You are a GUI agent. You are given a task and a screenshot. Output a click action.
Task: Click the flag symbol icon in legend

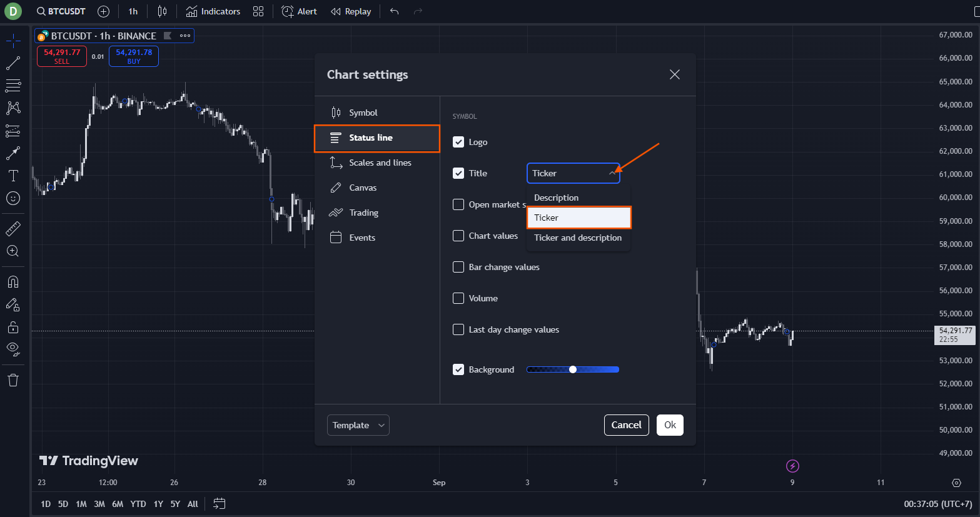click(x=168, y=36)
